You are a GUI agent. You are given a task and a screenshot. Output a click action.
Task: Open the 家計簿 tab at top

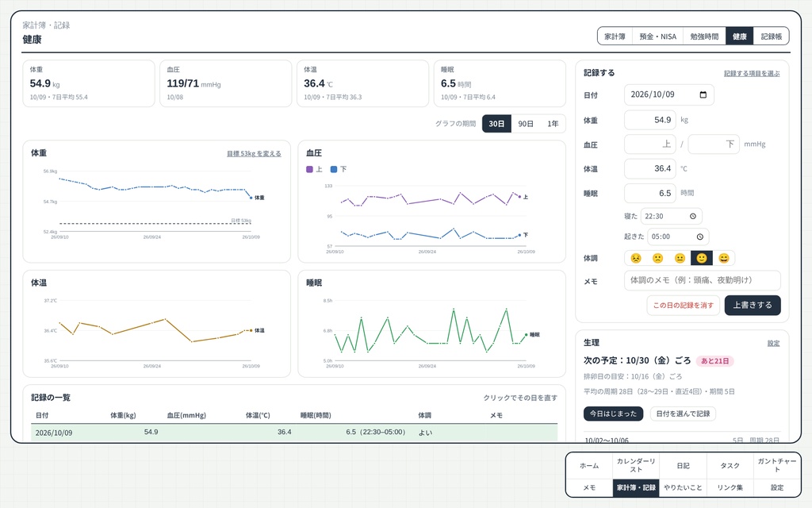pyautogui.click(x=615, y=37)
